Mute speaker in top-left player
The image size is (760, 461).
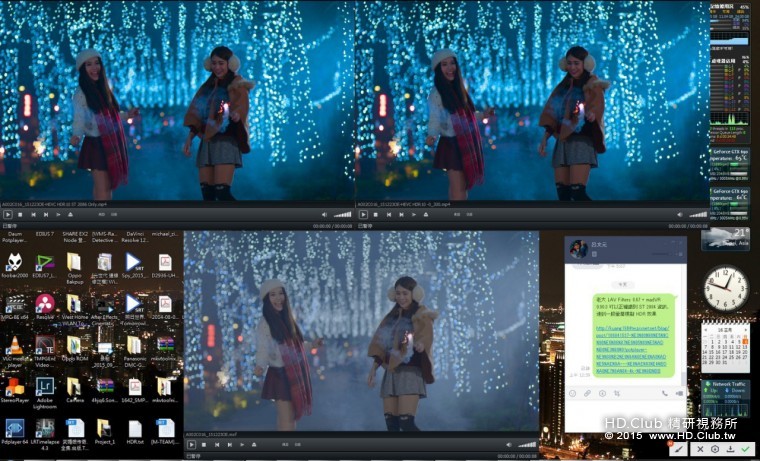pyautogui.click(x=324, y=214)
